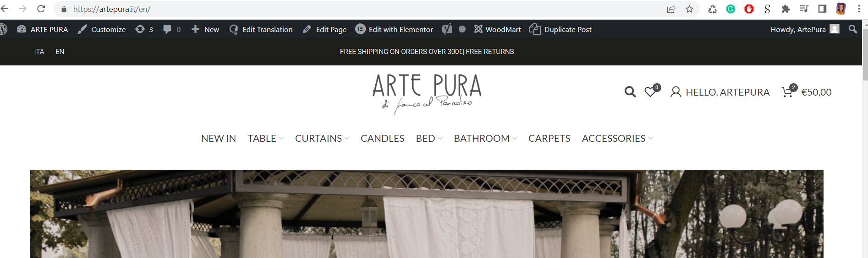
Task: Open the shopping cart showing €50,00
Action: (807, 91)
